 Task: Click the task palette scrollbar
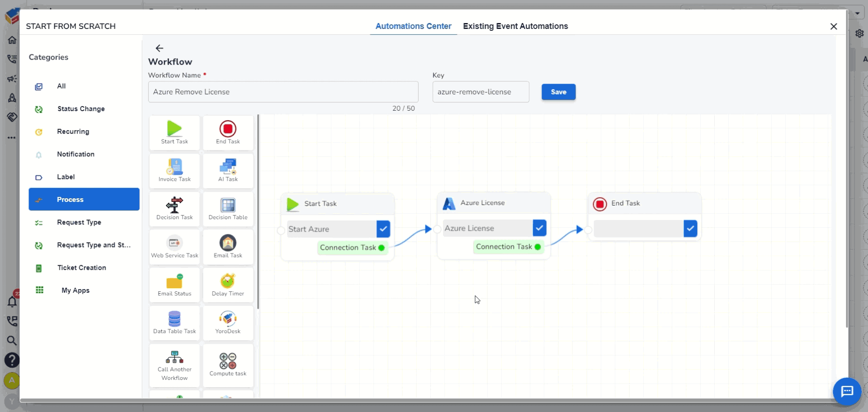tap(258, 211)
